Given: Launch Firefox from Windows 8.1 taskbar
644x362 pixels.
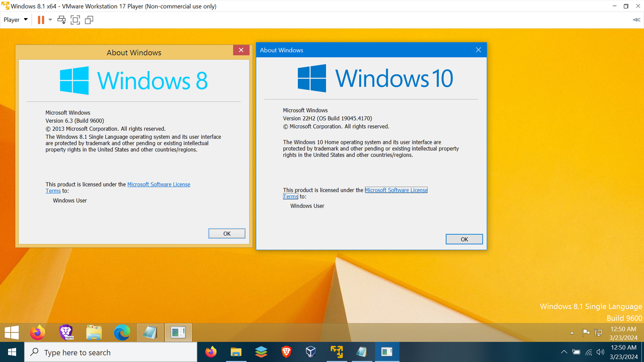Looking at the screenshot, I should tap(37, 332).
